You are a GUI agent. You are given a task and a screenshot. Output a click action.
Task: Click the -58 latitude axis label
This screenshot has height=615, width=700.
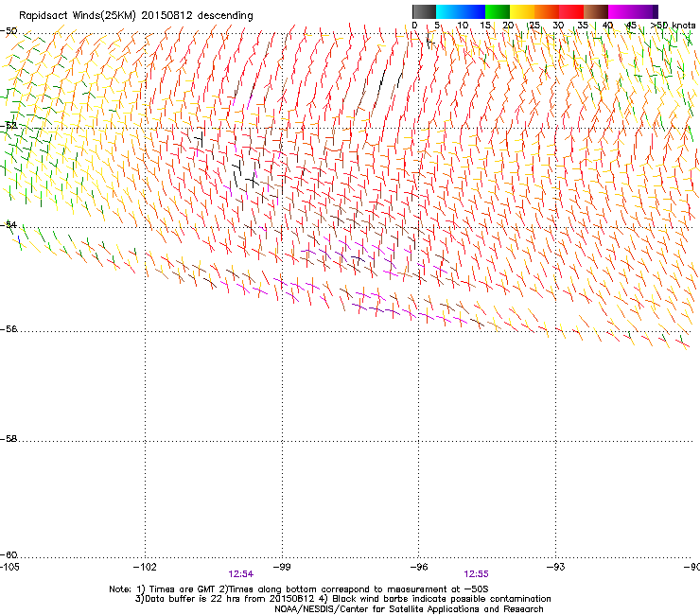point(9,439)
